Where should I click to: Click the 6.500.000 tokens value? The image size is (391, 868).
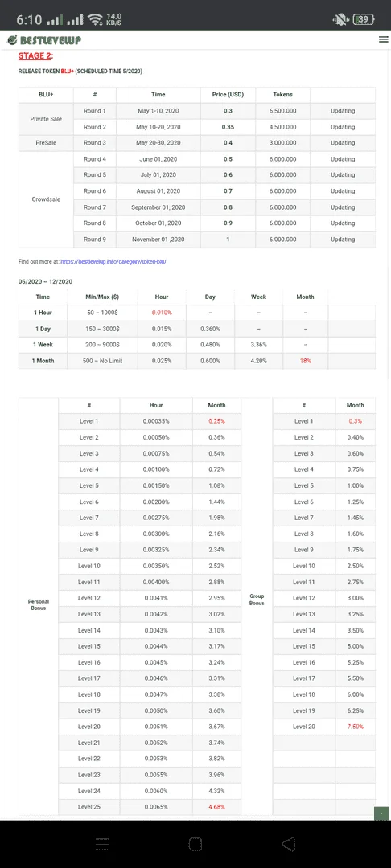282,111
